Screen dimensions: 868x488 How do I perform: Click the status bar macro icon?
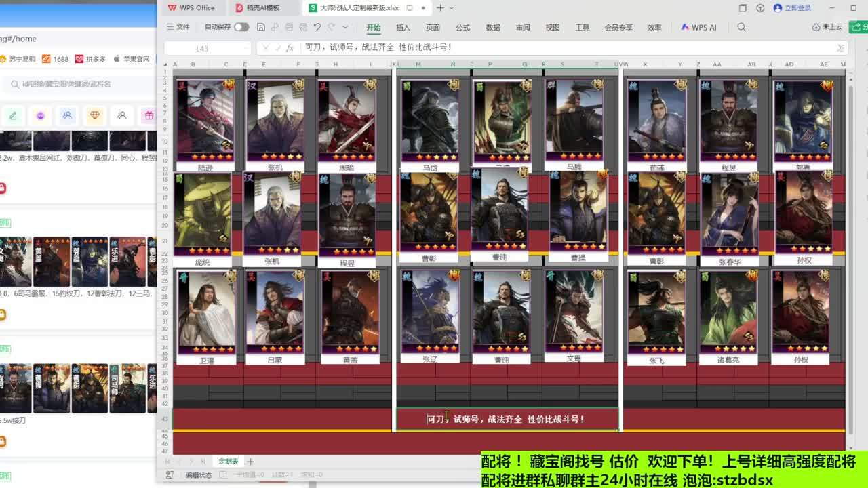click(x=170, y=475)
